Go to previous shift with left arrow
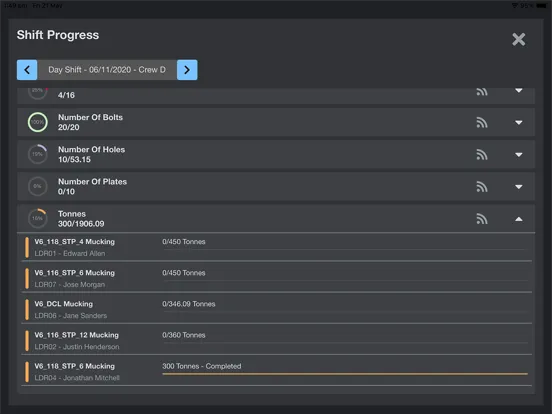Screen dimensions: 552x414 (27, 70)
